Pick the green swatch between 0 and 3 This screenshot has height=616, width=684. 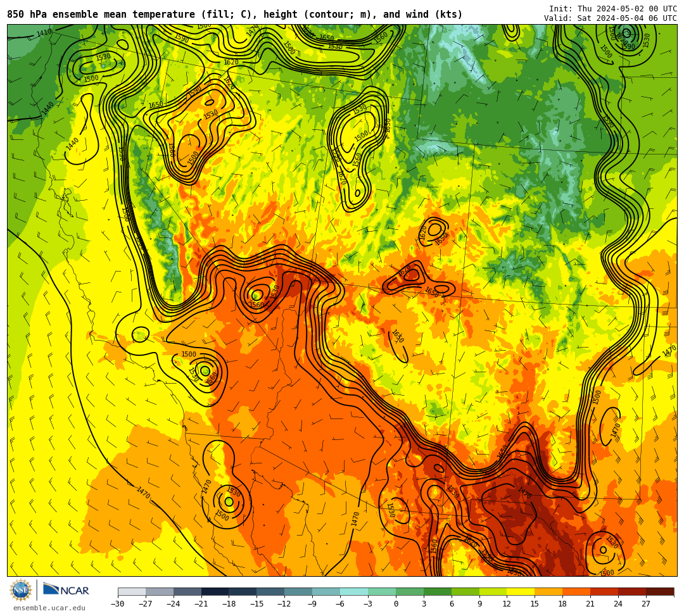point(410,591)
